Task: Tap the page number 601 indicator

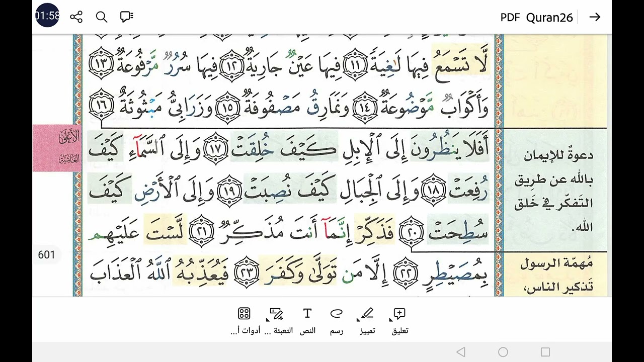Action: [46, 255]
